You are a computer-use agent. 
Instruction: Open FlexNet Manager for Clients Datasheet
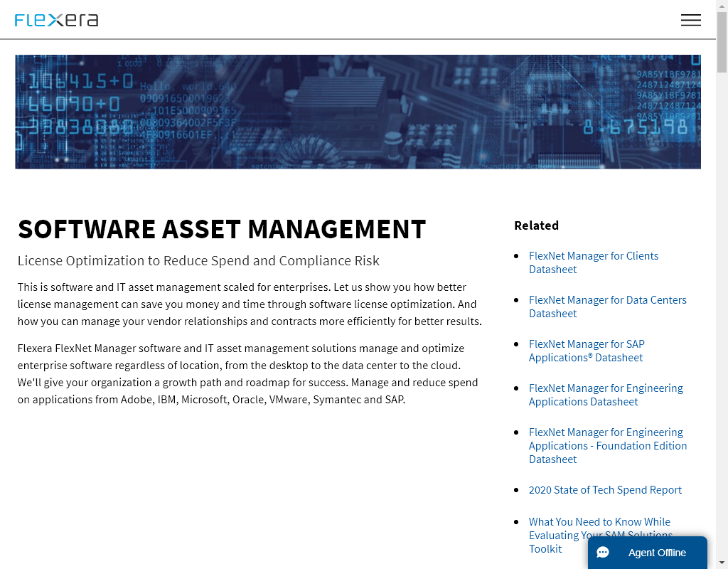(594, 262)
